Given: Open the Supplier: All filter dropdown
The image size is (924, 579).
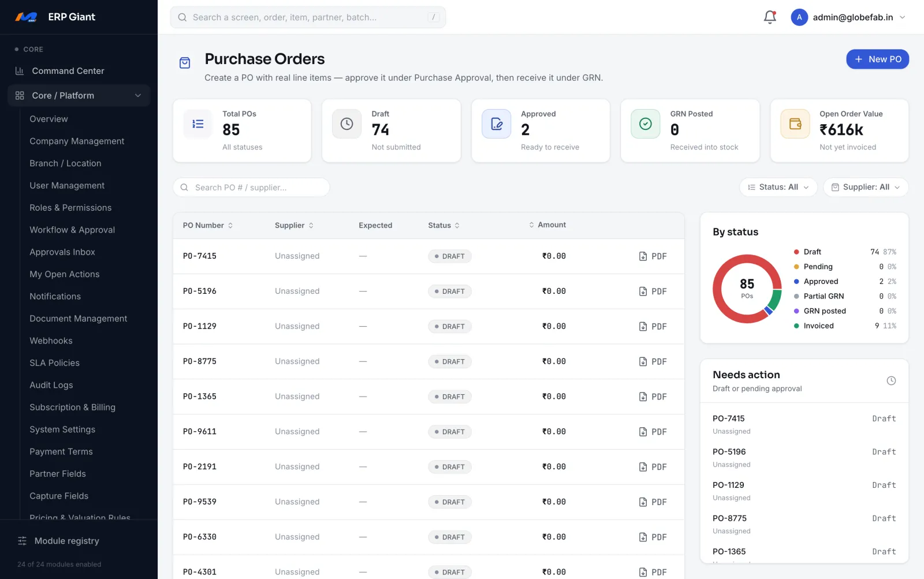Looking at the screenshot, I should pos(866,187).
